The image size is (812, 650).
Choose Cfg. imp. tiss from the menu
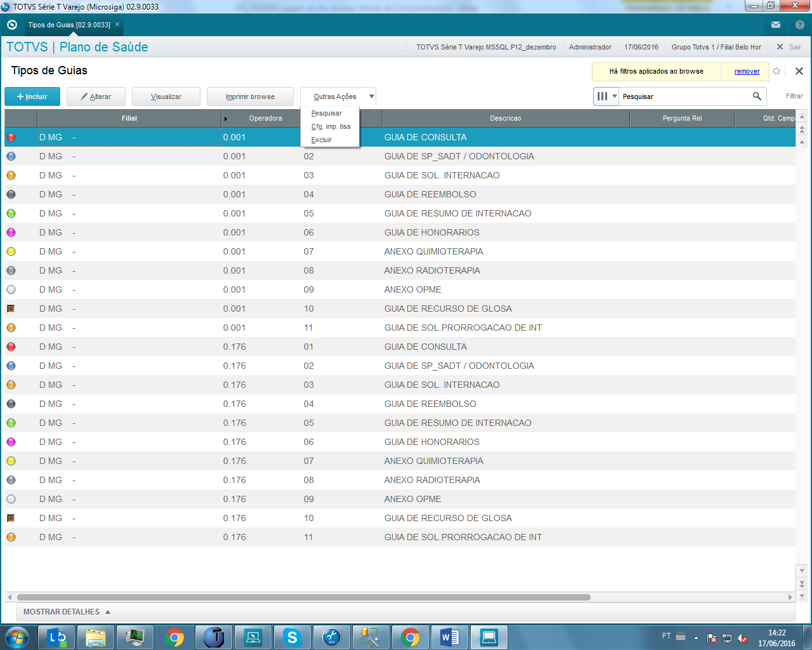click(x=331, y=126)
